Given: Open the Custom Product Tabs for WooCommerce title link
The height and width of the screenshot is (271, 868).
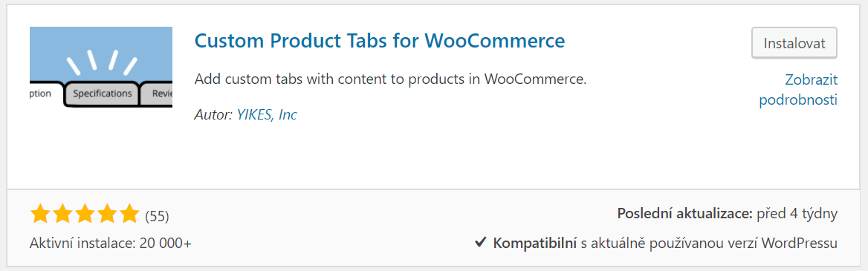Looking at the screenshot, I should [x=380, y=40].
